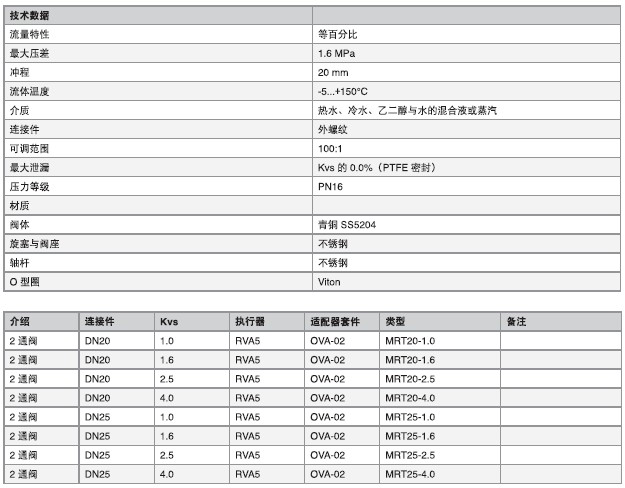Select the 介质 row label
Viewport: 625px width, 488px height.
20,110
